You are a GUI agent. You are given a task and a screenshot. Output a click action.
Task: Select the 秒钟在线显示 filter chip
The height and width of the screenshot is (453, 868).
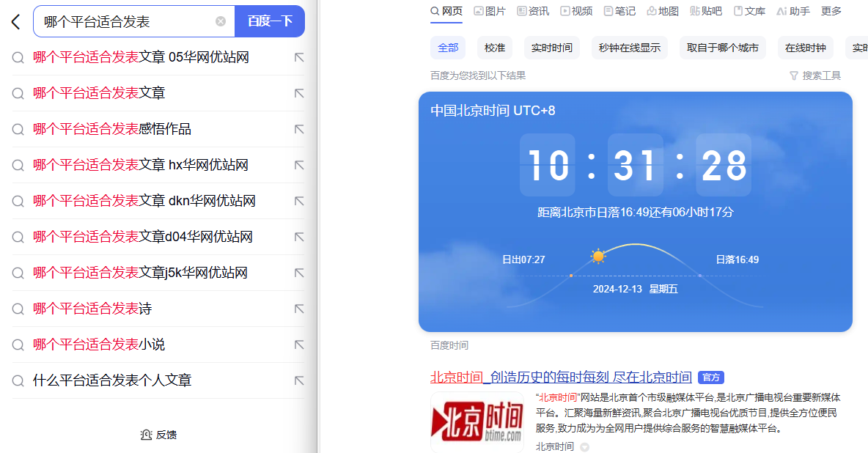pos(630,48)
